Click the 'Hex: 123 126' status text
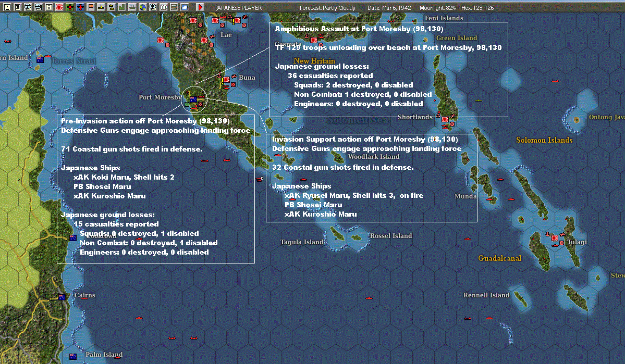 pos(477,8)
